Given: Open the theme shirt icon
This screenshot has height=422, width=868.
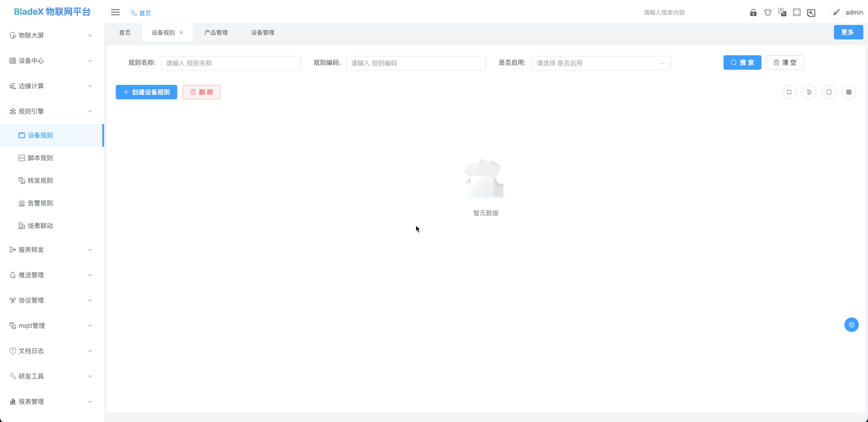Looking at the screenshot, I should click(x=768, y=13).
